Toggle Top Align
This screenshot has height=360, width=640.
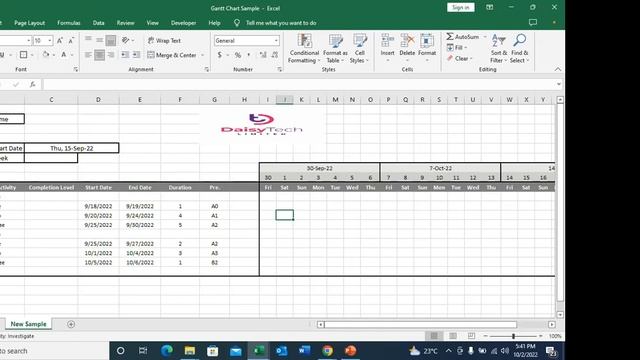point(88,40)
